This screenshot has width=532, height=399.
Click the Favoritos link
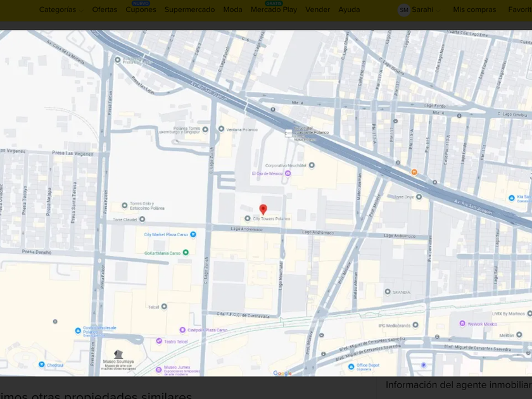(x=520, y=10)
